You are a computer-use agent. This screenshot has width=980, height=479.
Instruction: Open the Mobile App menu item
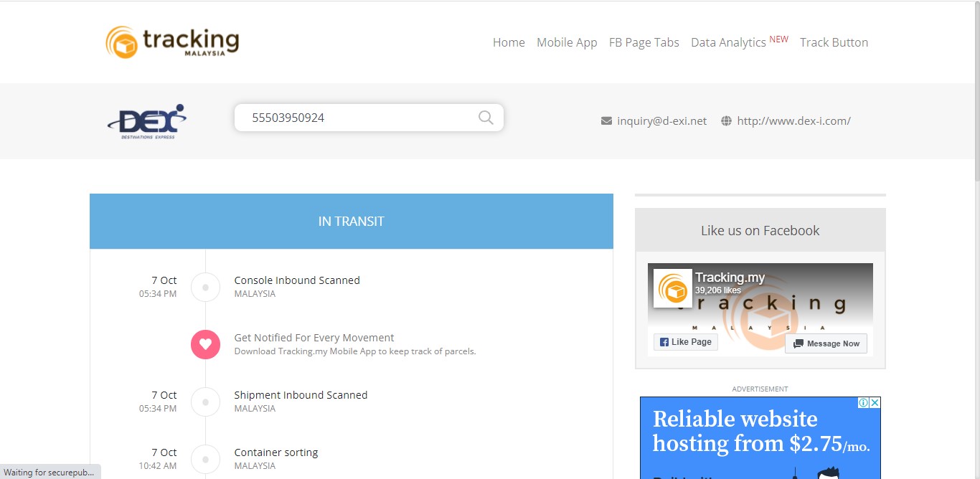click(567, 42)
